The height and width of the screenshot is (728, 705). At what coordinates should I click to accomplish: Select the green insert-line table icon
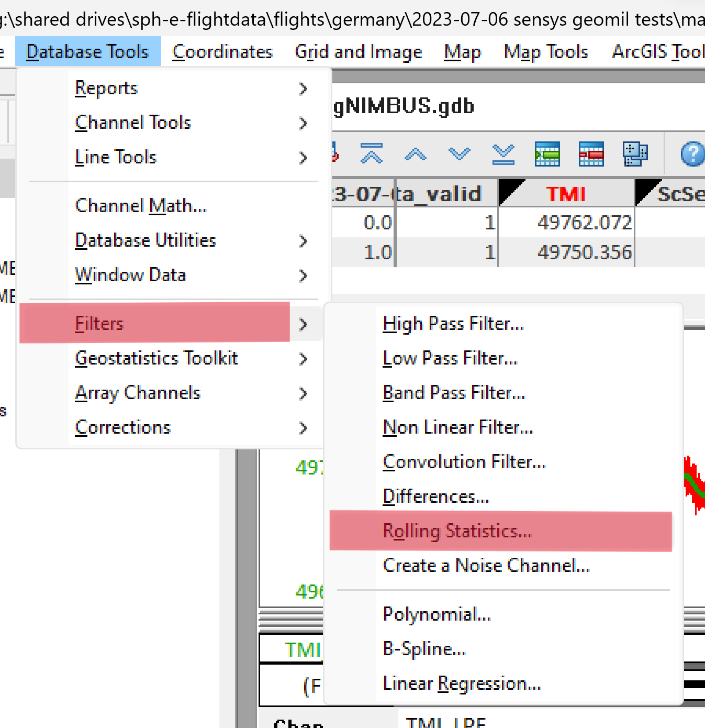coord(547,154)
